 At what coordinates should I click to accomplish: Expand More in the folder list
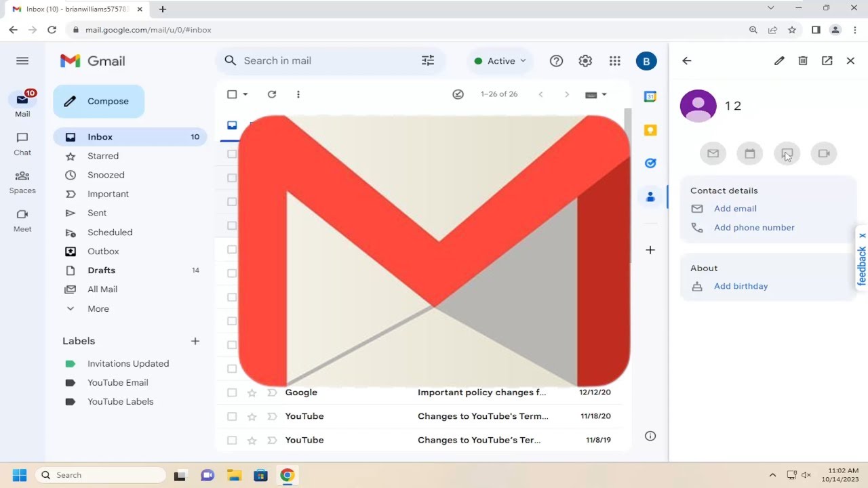pos(130,309)
